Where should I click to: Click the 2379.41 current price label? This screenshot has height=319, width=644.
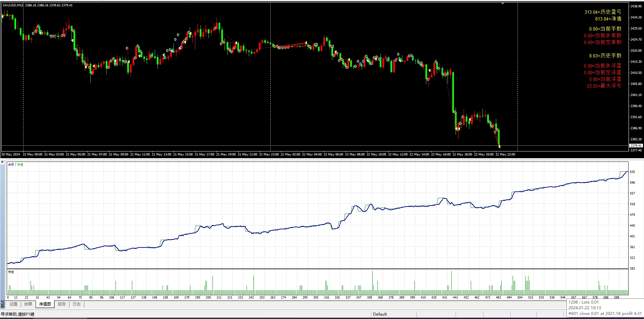point(636,146)
